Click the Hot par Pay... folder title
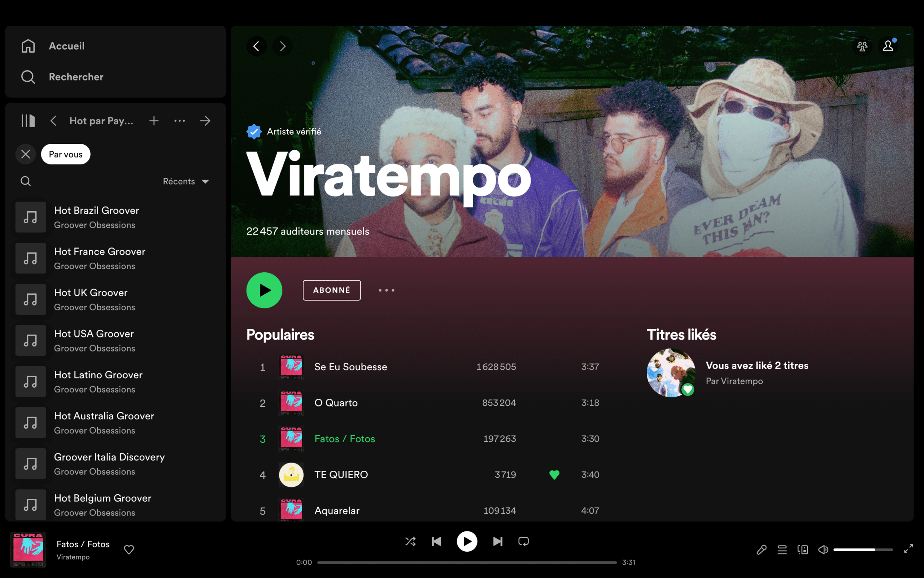Image resolution: width=924 pixels, height=578 pixels. (x=101, y=121)
